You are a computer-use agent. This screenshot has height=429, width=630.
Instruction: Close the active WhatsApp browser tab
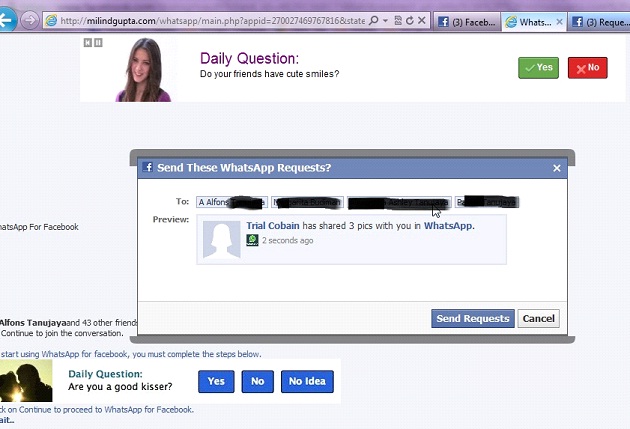[558, 20]
